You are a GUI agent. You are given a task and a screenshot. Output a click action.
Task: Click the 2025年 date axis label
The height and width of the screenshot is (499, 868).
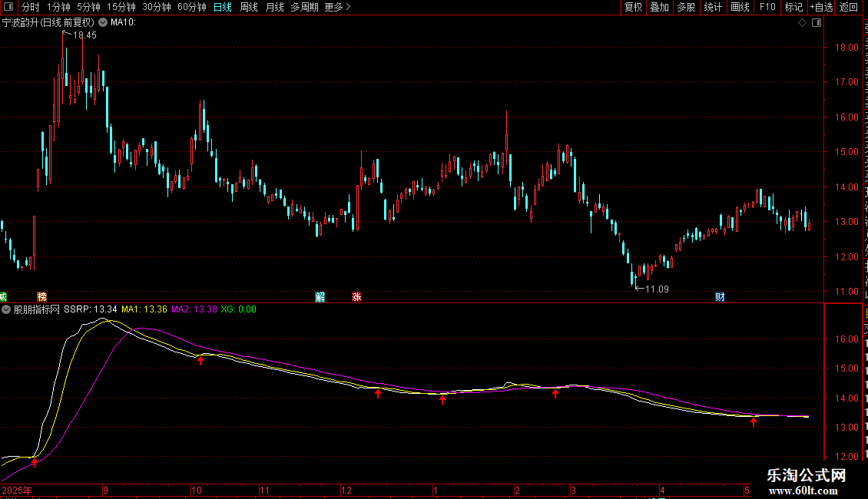pyautogui.click(x=17, y=490)
